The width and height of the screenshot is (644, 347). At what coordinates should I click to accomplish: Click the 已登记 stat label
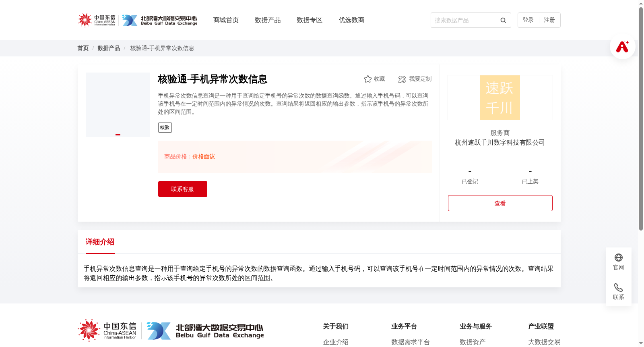click(470, 182)
